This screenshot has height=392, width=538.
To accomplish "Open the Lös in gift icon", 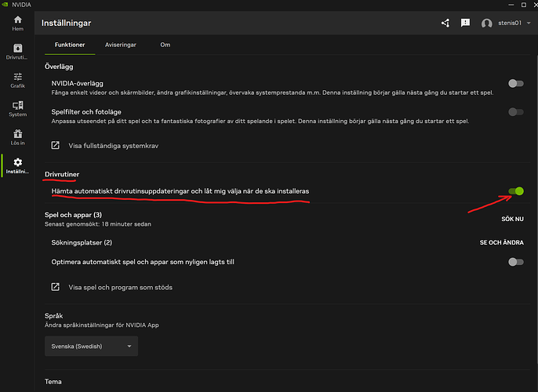I will point(18,133).
